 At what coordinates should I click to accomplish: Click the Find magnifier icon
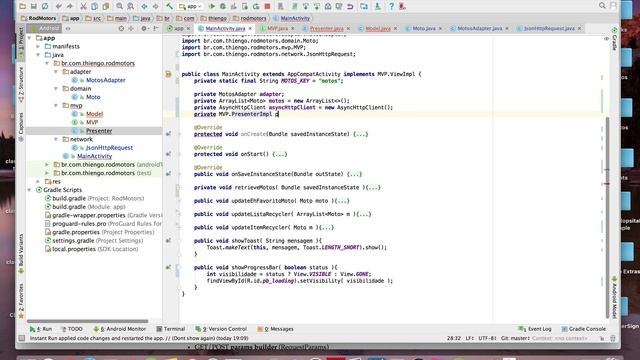click(120, 6)
